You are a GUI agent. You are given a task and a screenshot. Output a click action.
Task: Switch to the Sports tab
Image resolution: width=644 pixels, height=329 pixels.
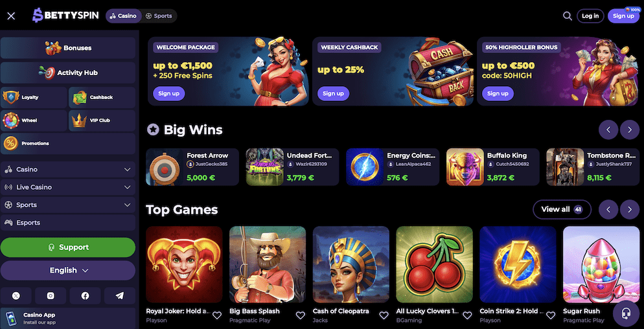(159, 16)
